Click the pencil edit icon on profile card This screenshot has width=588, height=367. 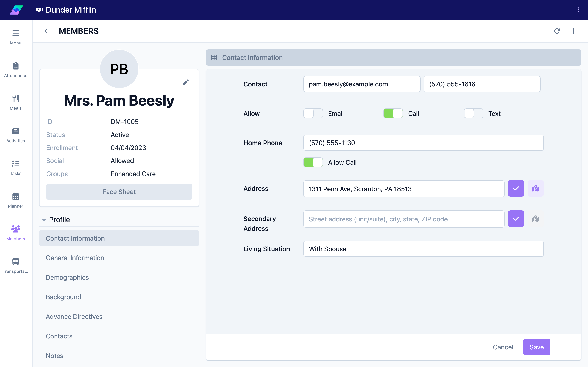coord(186,82)
